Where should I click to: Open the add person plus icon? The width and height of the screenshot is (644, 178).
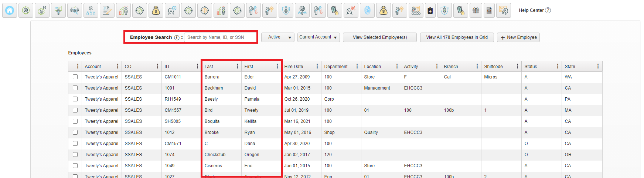pos(172,10)
